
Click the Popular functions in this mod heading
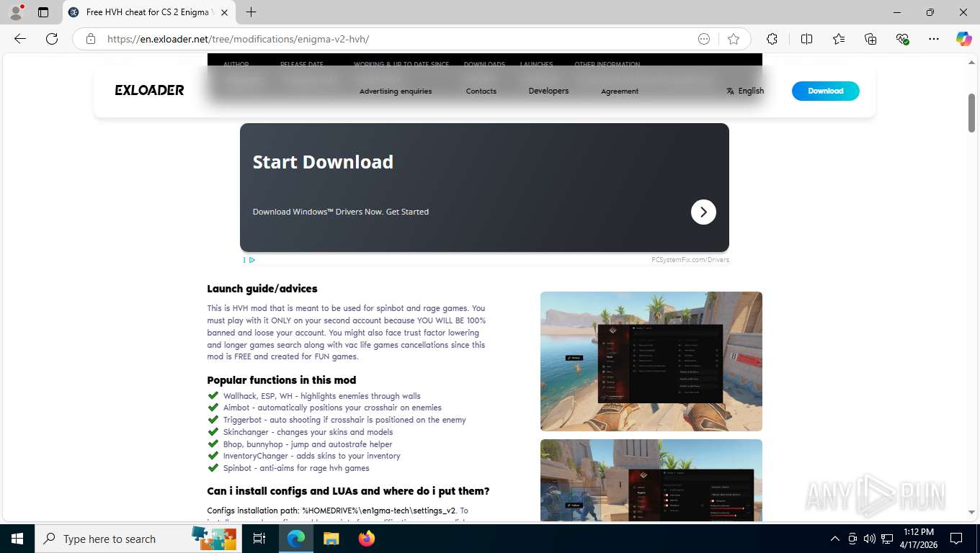[282, 380]
